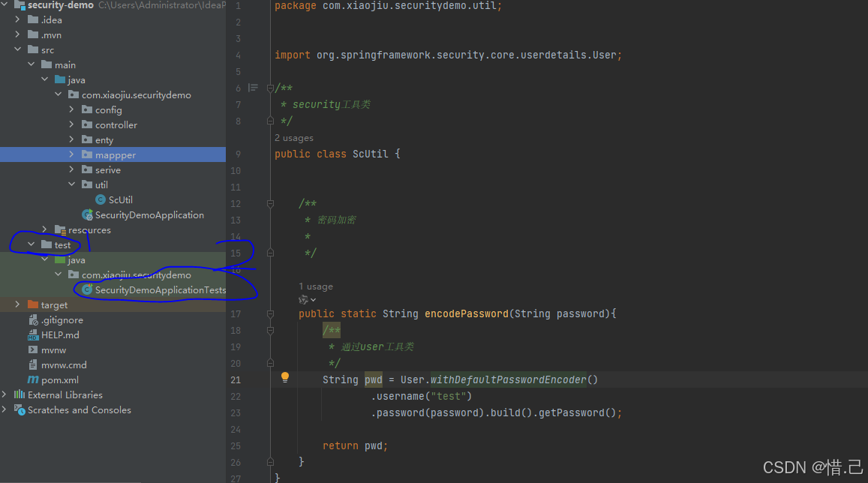This screenshot has height=483, width=868.
Task: Click the "test" string literal on line 22
Action: click(x=449, y=396)
